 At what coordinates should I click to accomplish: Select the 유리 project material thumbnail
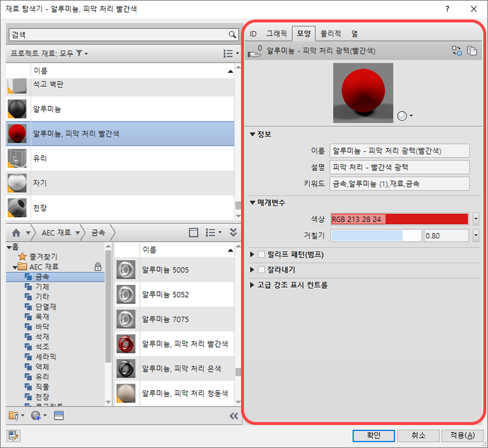17,158
